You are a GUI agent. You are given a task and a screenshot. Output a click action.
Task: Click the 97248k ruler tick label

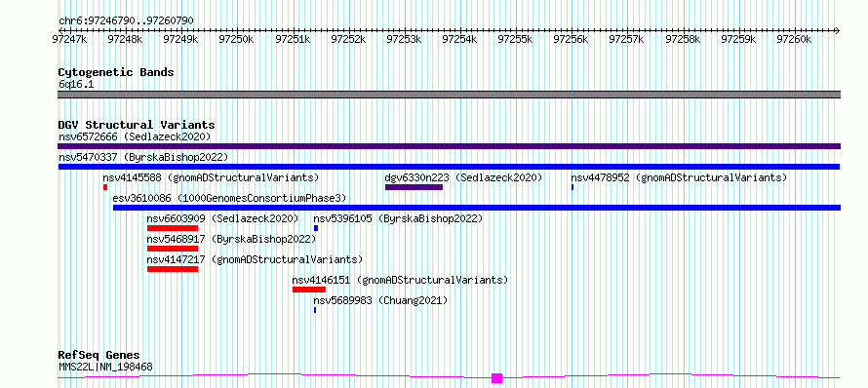point(125,39)
